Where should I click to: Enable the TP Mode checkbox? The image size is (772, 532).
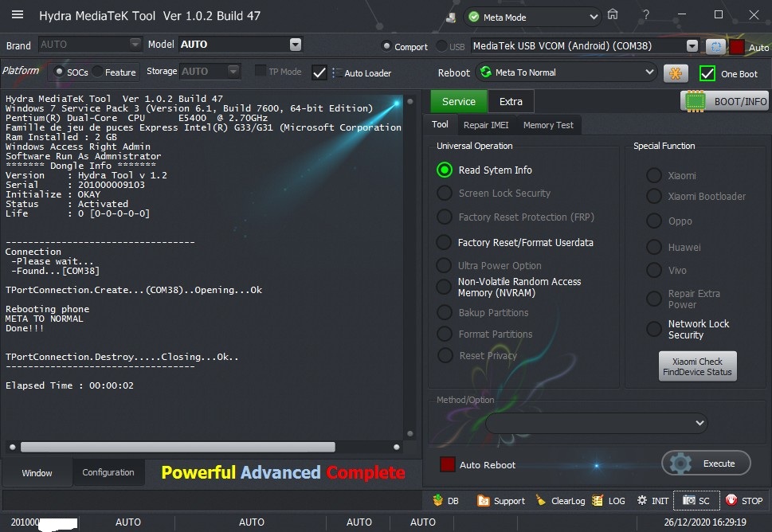(x=261, y=71)
